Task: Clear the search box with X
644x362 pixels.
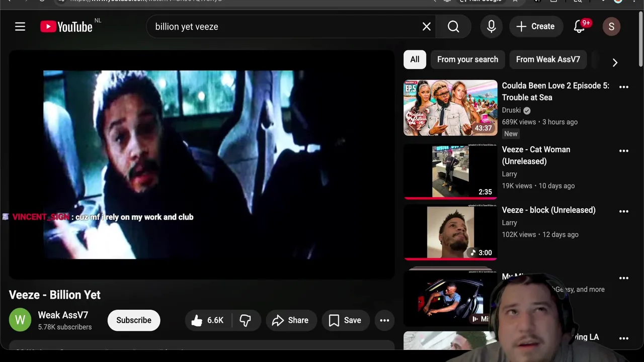Action: [427, 27]
